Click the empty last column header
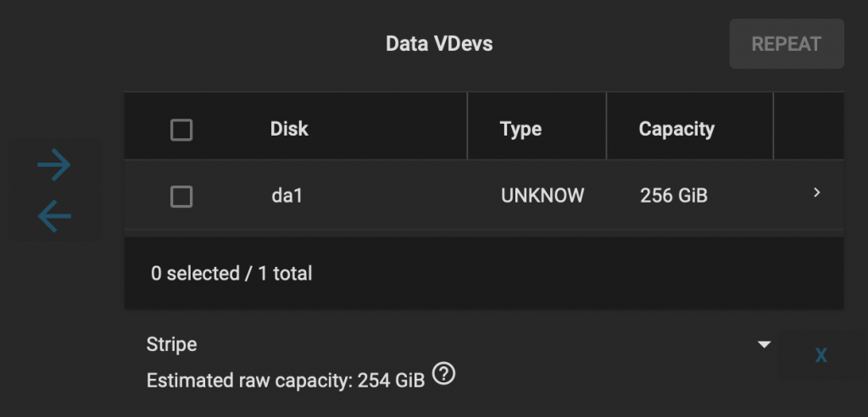 click(809, 126)
